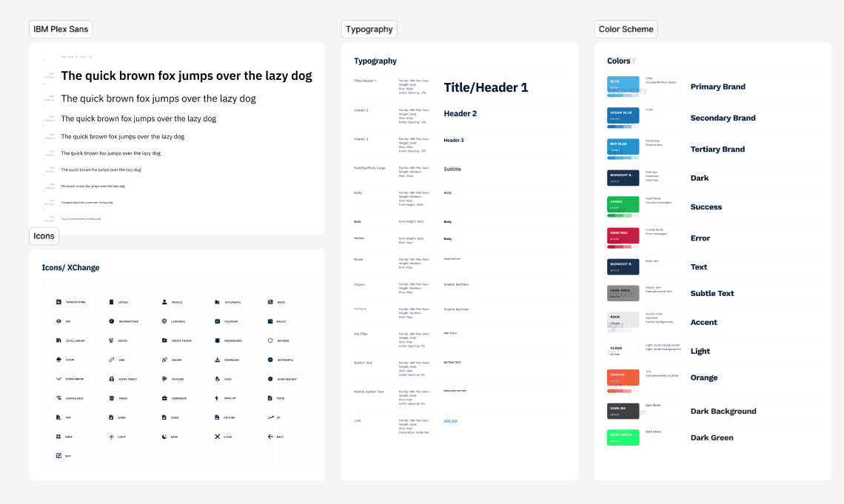Click the "Header 3" sample text
The width and height of the screenshot is (844, 504).
pyautogui.click(x=454, y=141)
